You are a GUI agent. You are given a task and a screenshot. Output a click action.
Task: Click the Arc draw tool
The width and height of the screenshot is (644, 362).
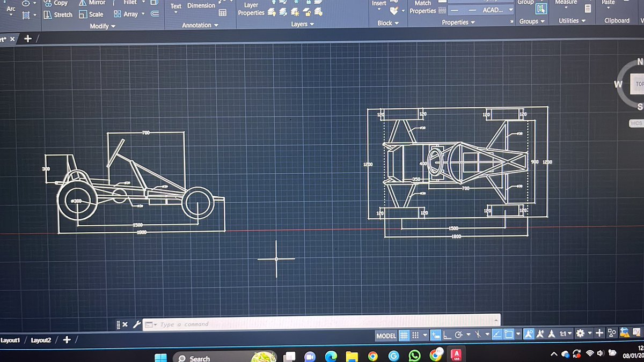point(11,10)
